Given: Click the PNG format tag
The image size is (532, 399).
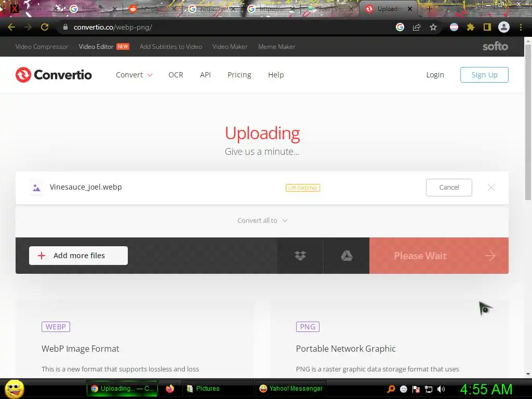Looking at the screenshot, I should [308, 327].
